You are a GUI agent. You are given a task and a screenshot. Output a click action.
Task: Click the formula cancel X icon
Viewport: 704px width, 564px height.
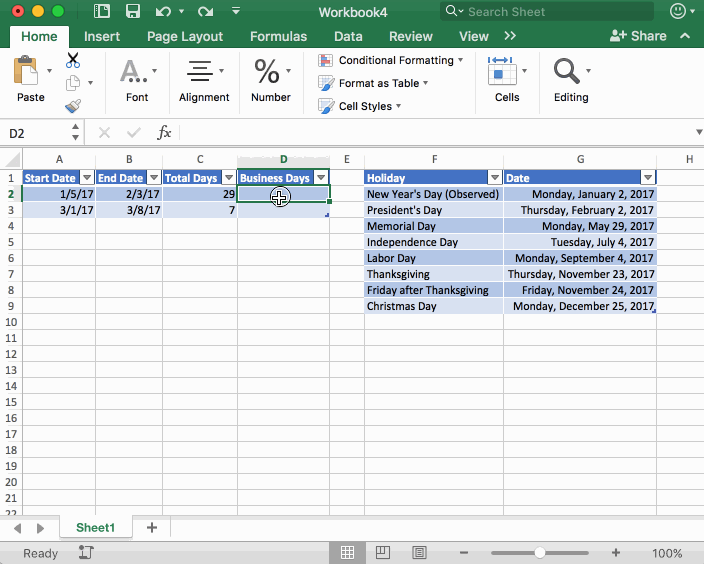[x=104, y=133]
